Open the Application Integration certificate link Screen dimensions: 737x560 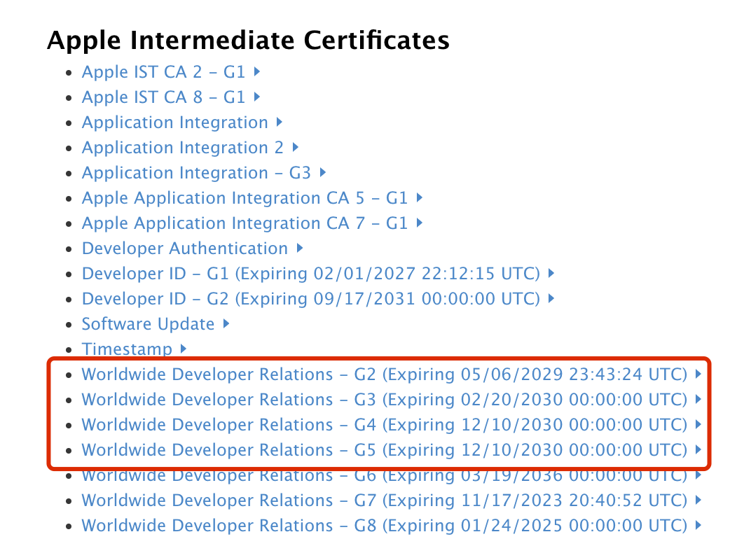pyautogui.click(x=174, y=122)
